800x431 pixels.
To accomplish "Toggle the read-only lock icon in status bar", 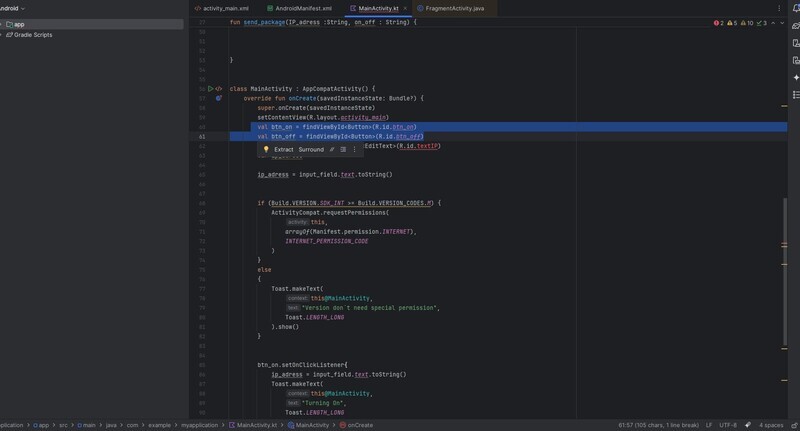I will (x=795, y=425).
